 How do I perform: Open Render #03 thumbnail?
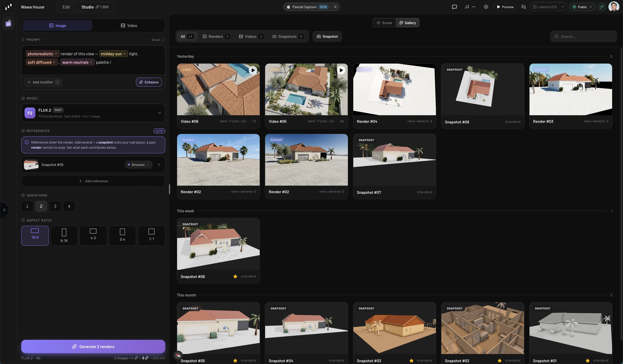(571, 89)
